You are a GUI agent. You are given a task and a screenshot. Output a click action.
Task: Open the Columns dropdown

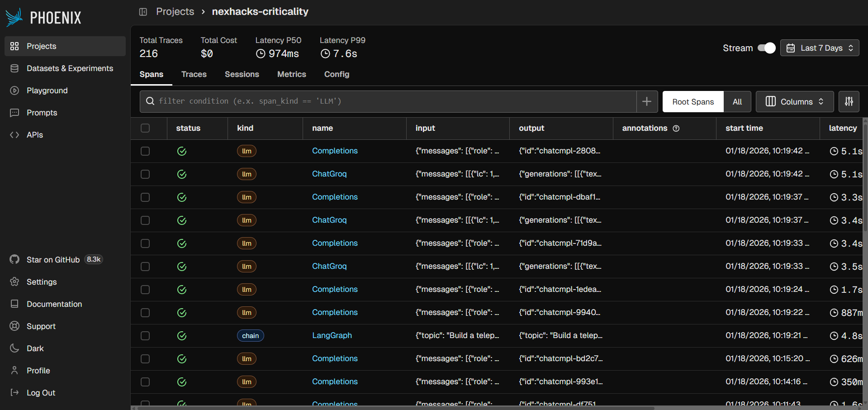(x=795, y=102)
